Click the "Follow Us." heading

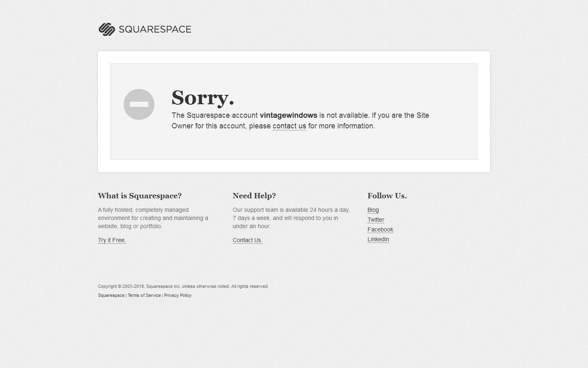[387, 196]
